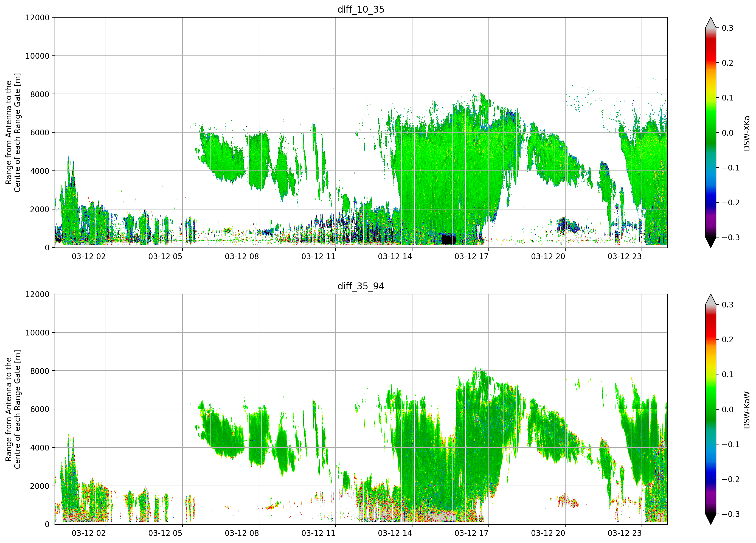Click the 03-12 17 x-tick under diff_35_94

tap(471, 533)
